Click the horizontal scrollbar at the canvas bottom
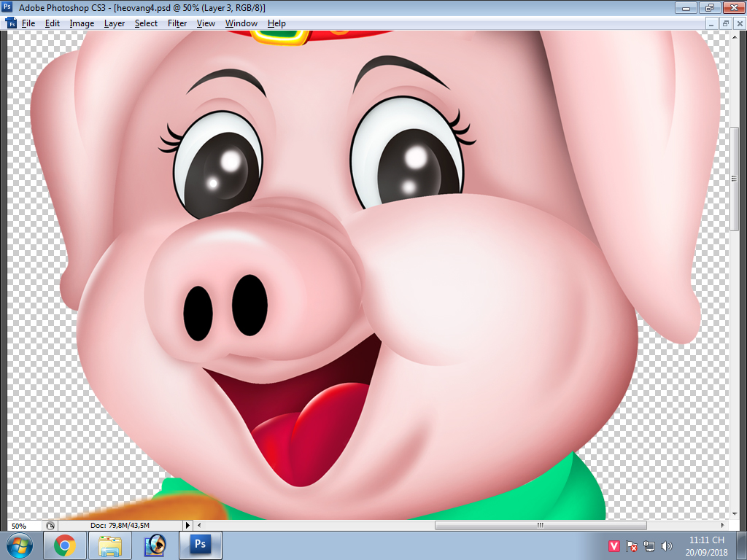The height and width of the screenshot is (560, 747). point(540,524)
